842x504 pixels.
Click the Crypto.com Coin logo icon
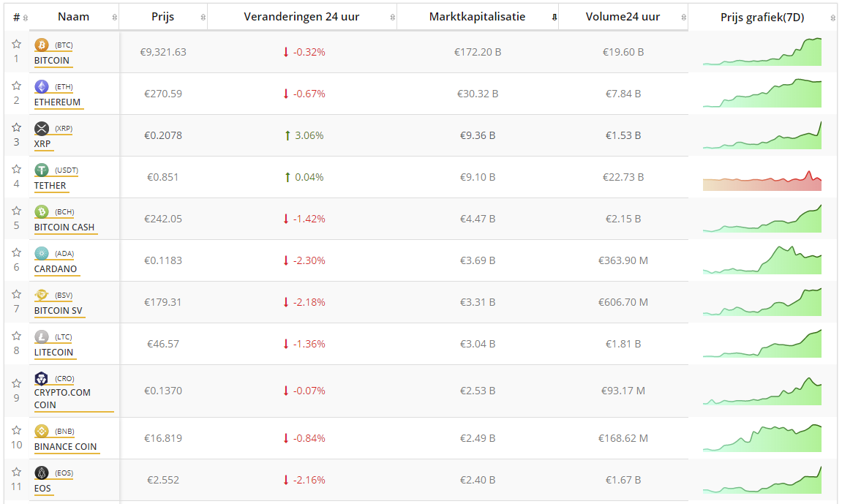(42, 379)
